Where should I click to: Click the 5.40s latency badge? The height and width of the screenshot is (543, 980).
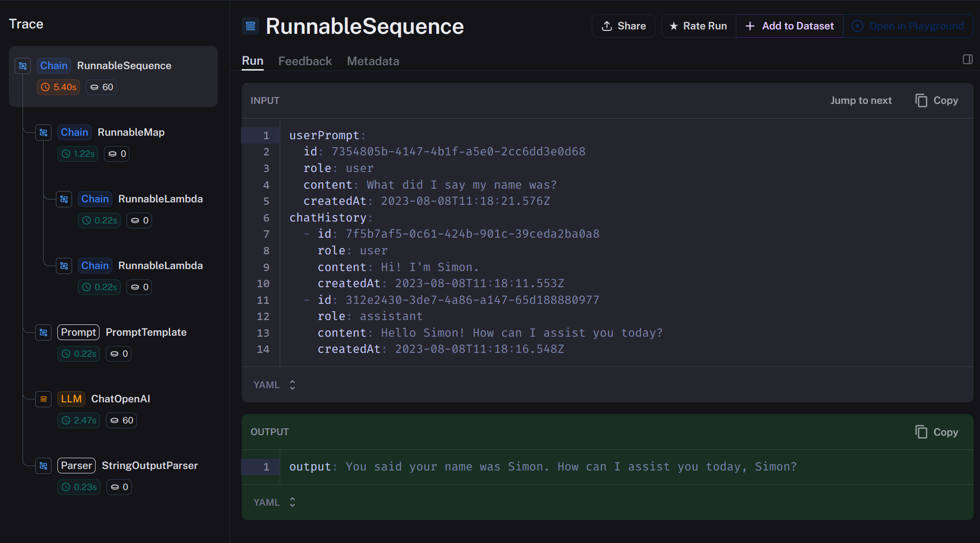coord(58,87)
